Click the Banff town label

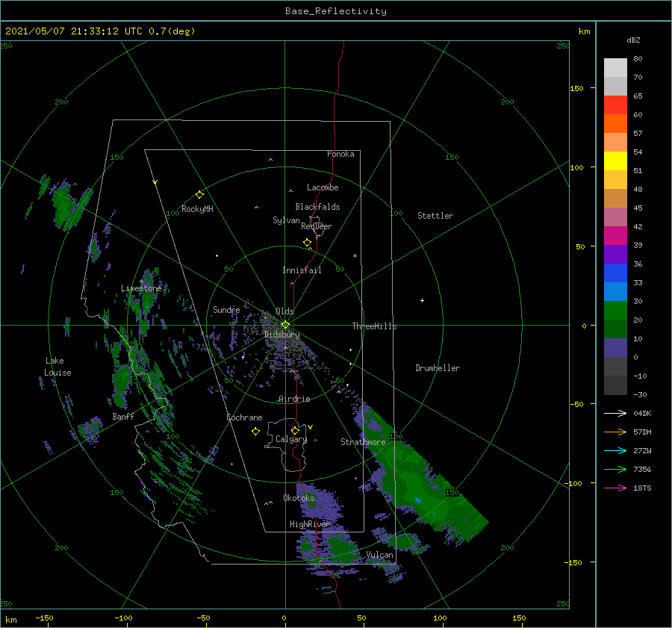(x=123, y=416)
